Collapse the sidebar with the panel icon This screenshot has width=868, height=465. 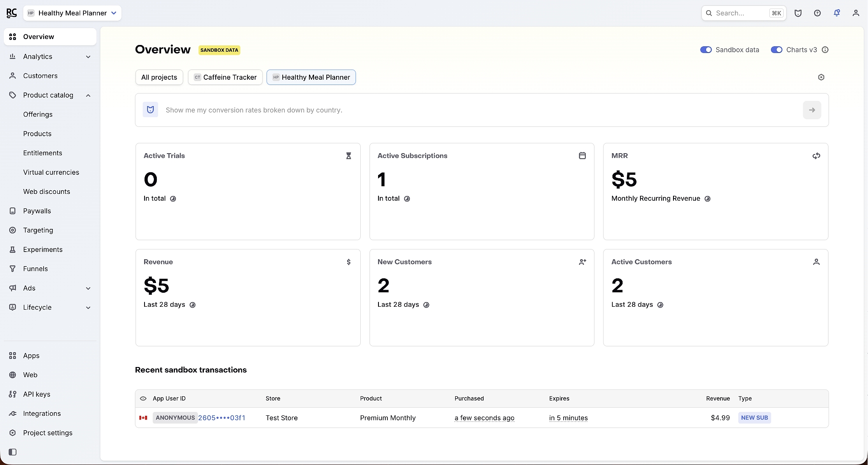pos(13,452)
